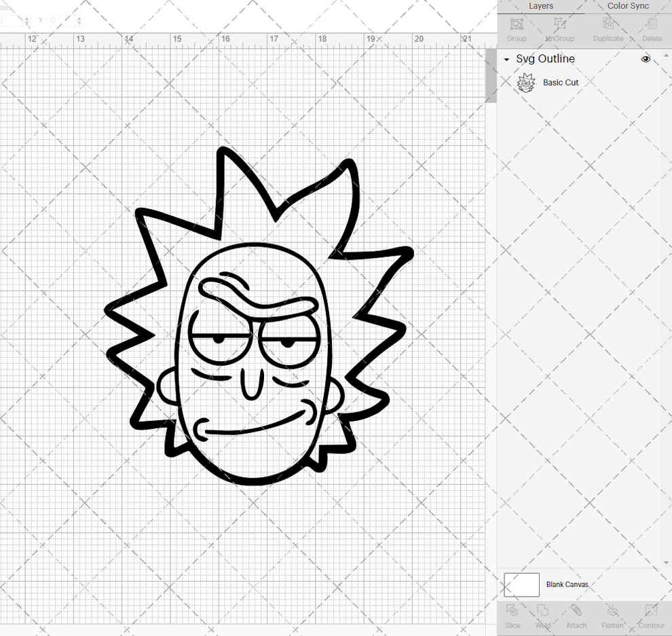Switch to the Color Sync tab
Viewport: 672px width, 636px height.
point(627,6)
